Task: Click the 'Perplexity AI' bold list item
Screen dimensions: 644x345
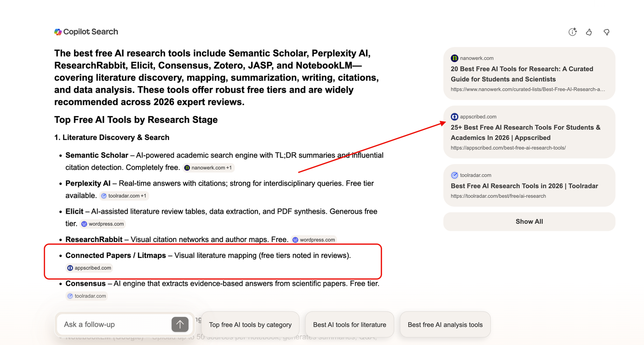Action: pyautogui.click(x=88, y=183)
